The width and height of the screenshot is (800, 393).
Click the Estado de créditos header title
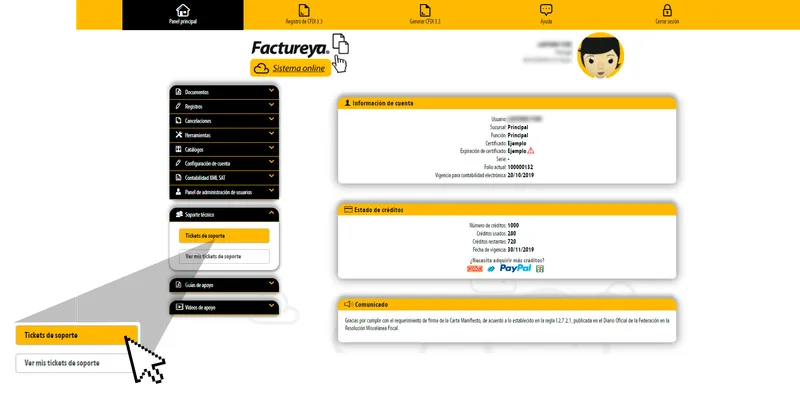(x=379, y=209)
